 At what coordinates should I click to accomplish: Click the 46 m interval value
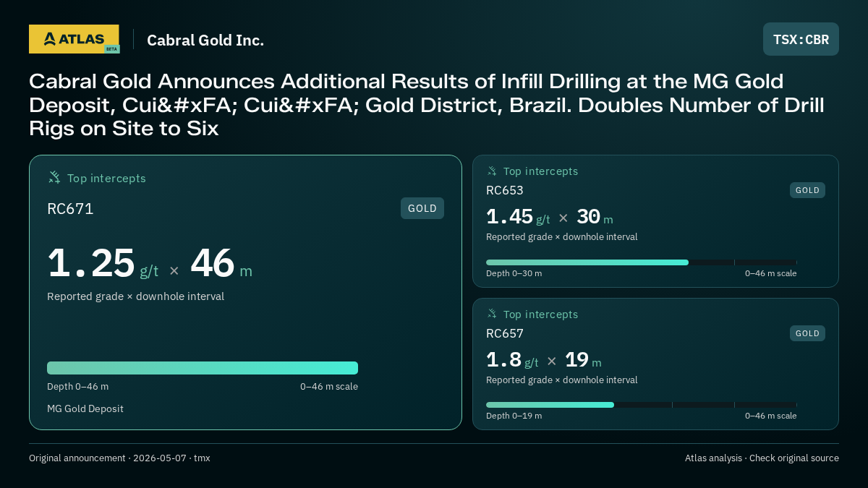click(x=221, y=263)
